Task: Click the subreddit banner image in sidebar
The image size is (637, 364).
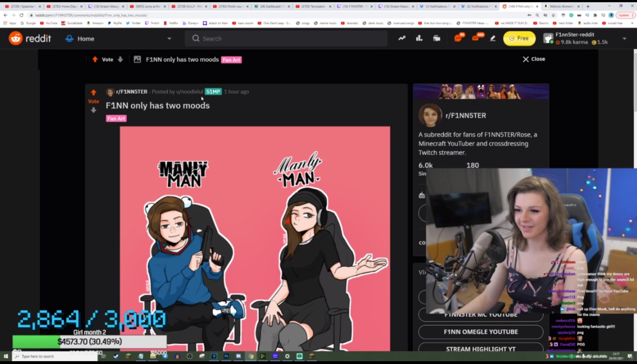Action: click(x=481, y=91)
